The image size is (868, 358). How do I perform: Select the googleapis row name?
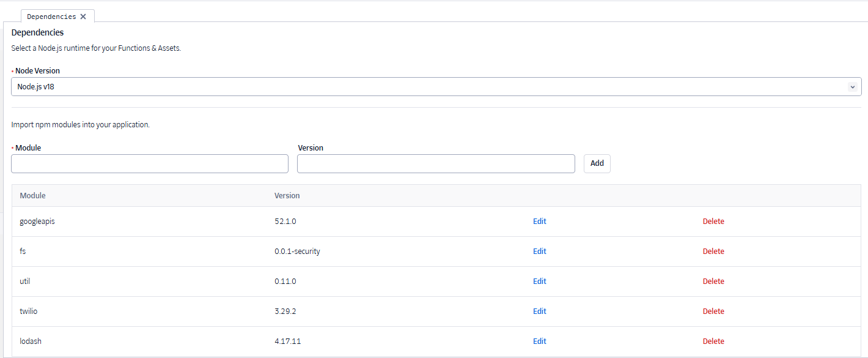click(37, 222)
